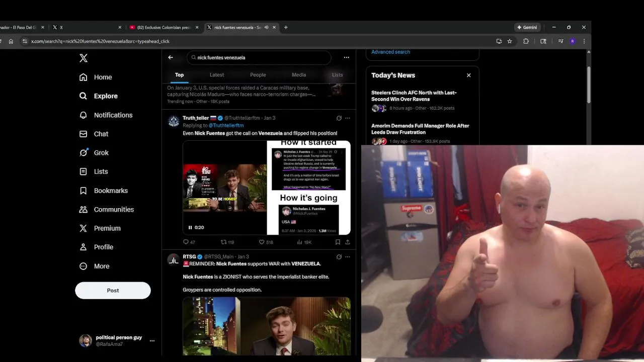The image size is (644, 362).
Task: Click the RTSG avatar
Action: [174, 260]
